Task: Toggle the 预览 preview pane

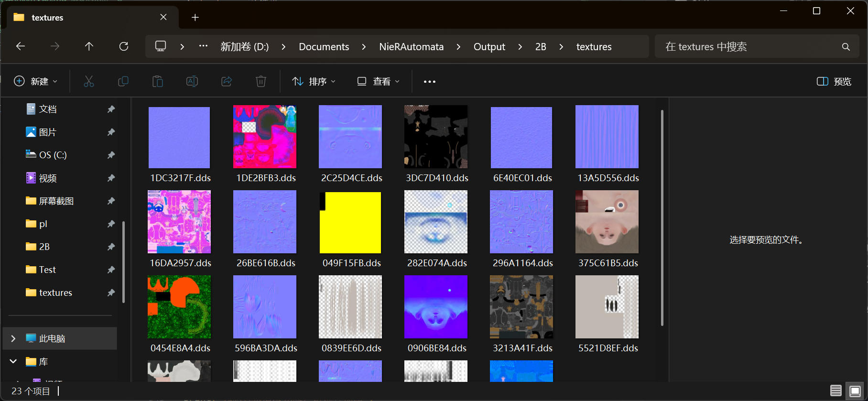Action: click(x=834, y=82)
